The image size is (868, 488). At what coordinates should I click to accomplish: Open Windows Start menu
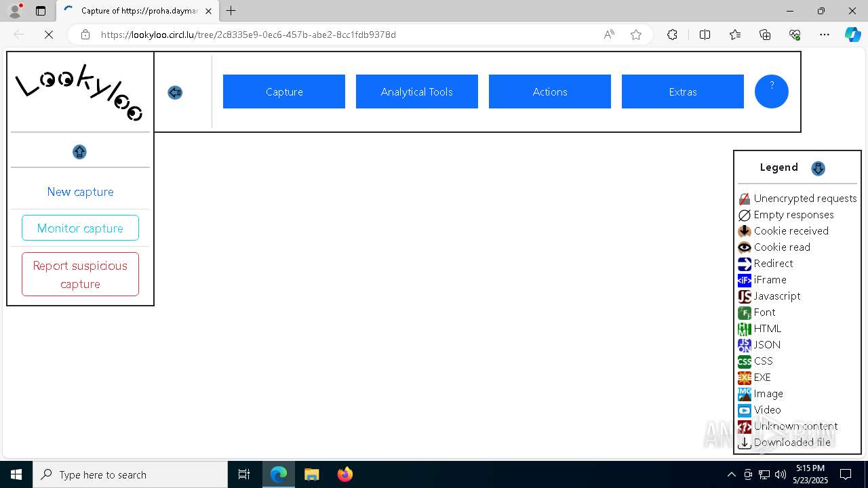(x=16, y=474)
